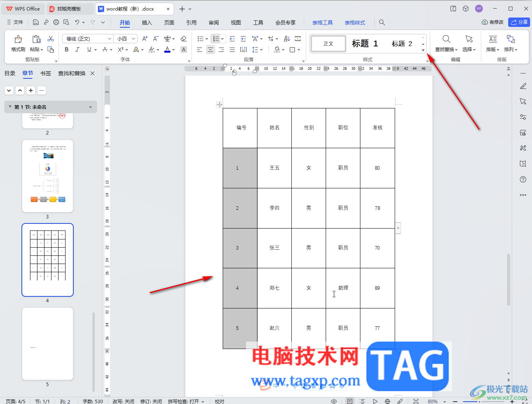Increase paragraph indent
Viewport: 532px width, 404px height.
[243, 39]
